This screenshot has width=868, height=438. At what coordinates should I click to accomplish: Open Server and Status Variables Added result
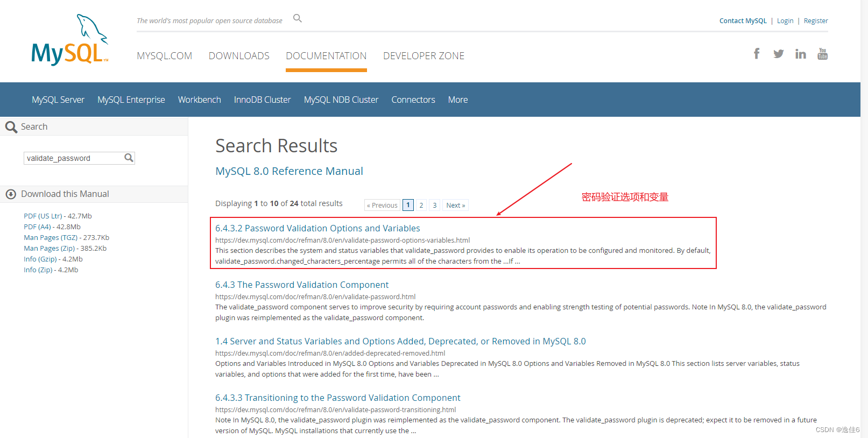(400, 341)
